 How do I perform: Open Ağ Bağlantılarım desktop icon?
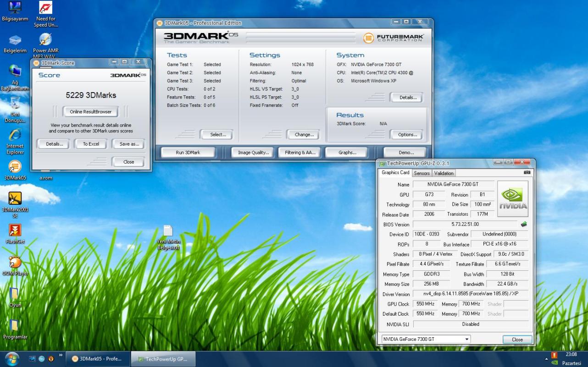tap(15, 78)
